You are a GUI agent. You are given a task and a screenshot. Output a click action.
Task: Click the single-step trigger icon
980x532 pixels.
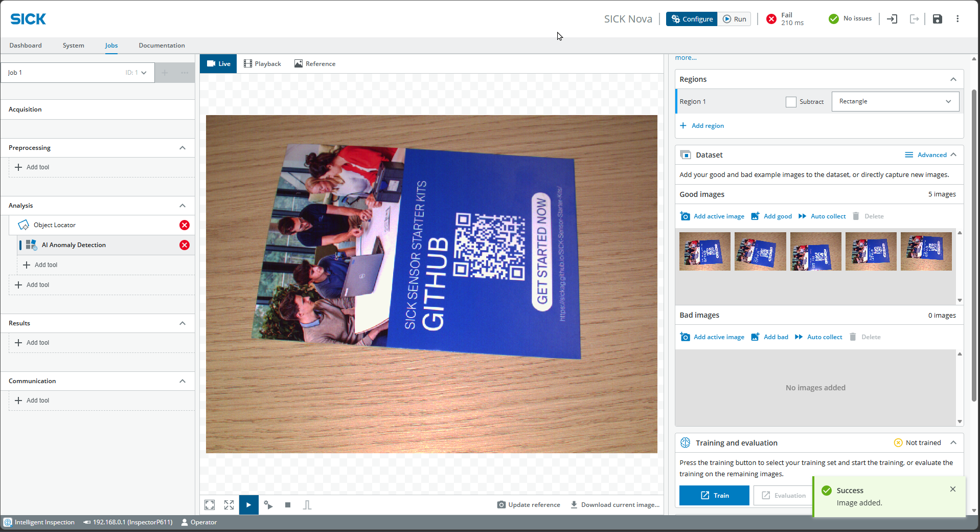point(268,505)
